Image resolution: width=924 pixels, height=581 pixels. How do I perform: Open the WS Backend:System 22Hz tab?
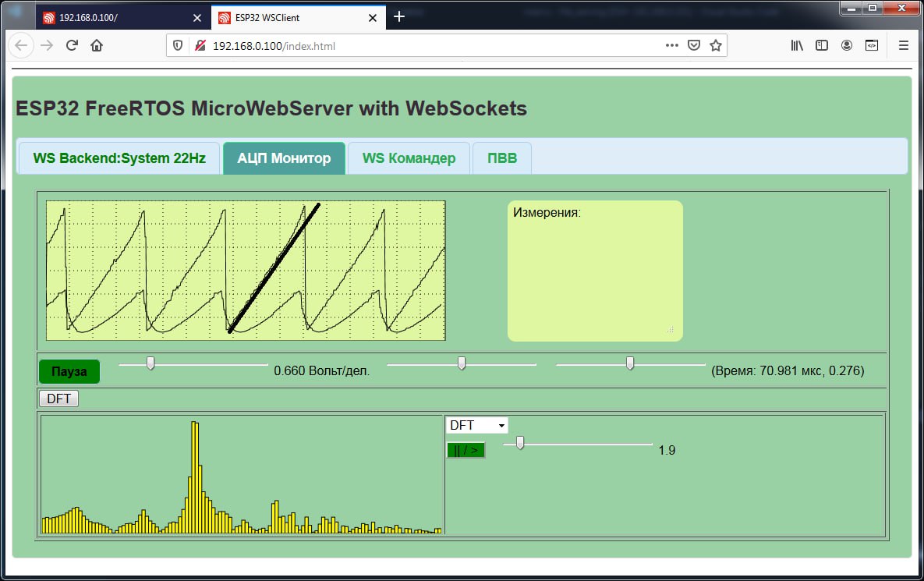click(x=119, y=158)
